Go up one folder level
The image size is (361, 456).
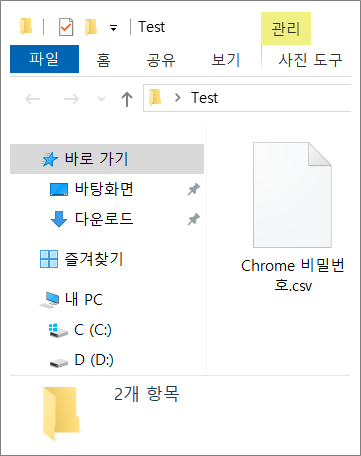[x=127, y=99]
